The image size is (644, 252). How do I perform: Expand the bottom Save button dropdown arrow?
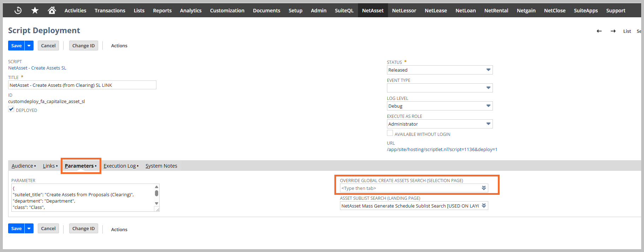coord(29,228)
